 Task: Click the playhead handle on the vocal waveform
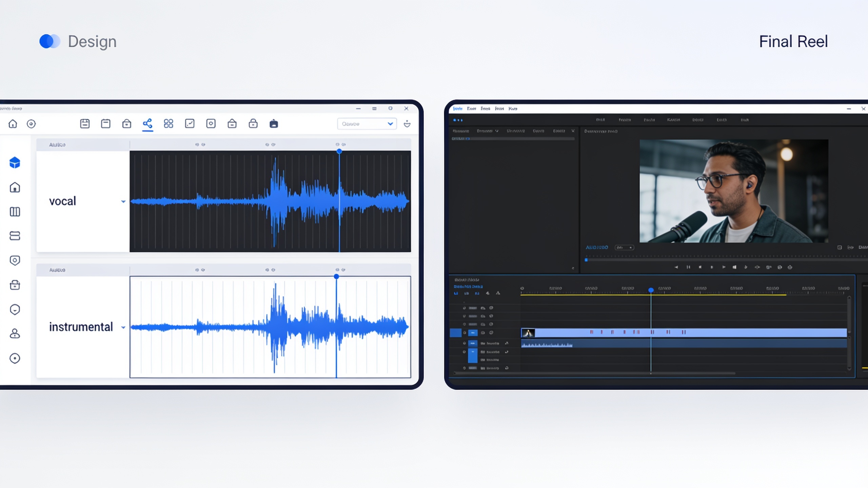(x=339, y=151)
